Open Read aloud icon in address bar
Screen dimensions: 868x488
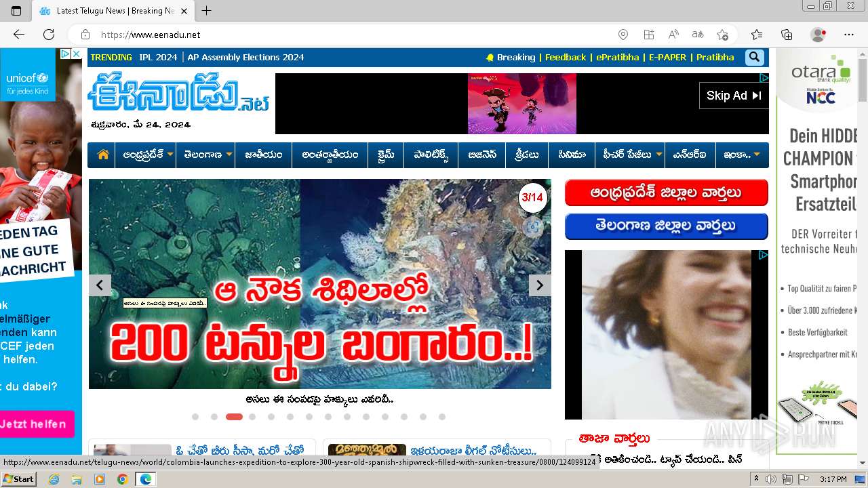pos(673,35)
